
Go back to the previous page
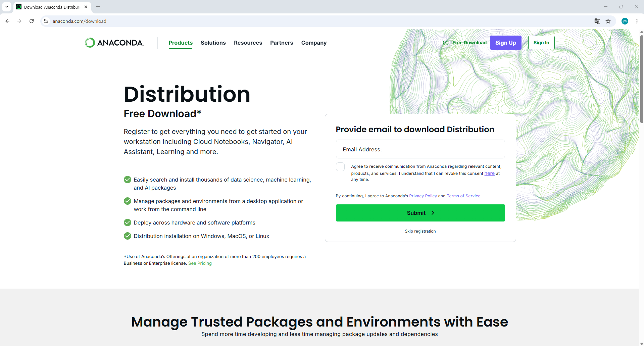point(7,21)
